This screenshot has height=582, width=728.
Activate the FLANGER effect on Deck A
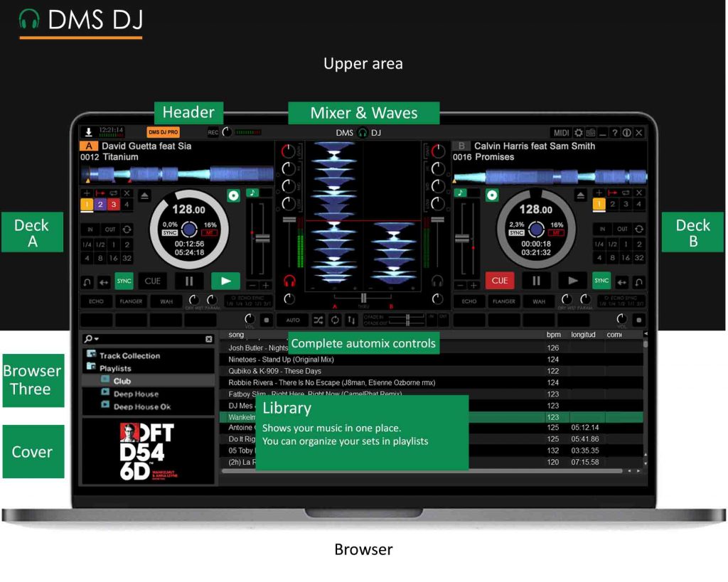tap(132, 301)
